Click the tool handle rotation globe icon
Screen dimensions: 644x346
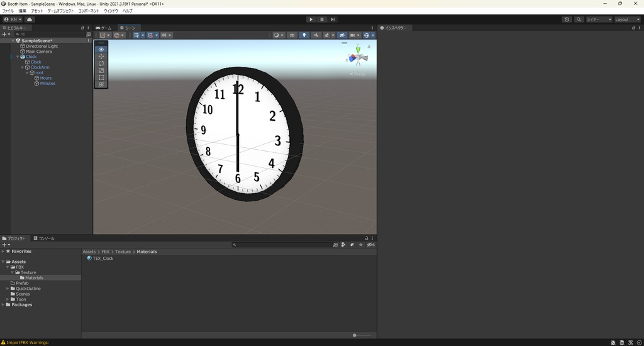pos(116,35)
